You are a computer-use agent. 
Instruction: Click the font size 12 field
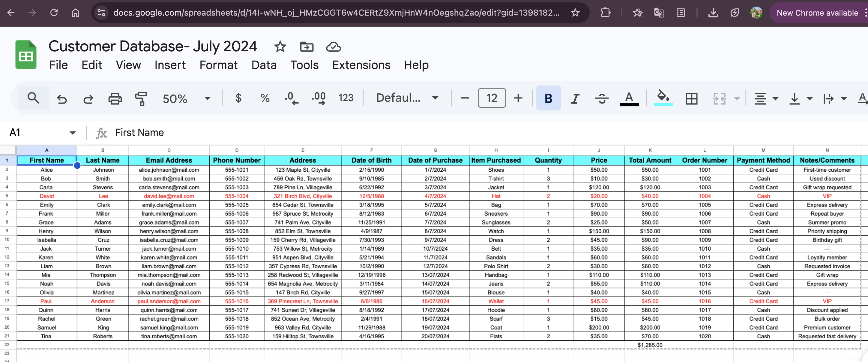(x=492, y=98)
